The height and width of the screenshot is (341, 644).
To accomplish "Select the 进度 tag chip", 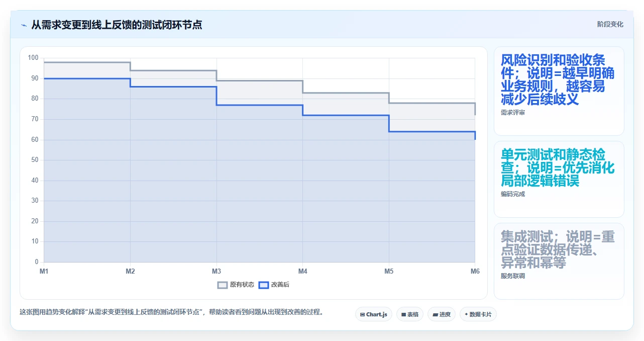I will (442, 314).
